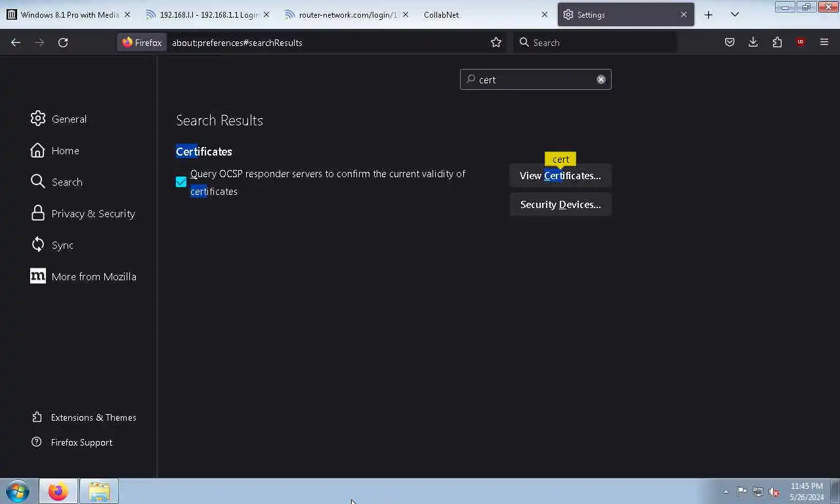Viewport: 840px width, 504px height.
Task: Close the Settings tab
Action: coord(683,14)
